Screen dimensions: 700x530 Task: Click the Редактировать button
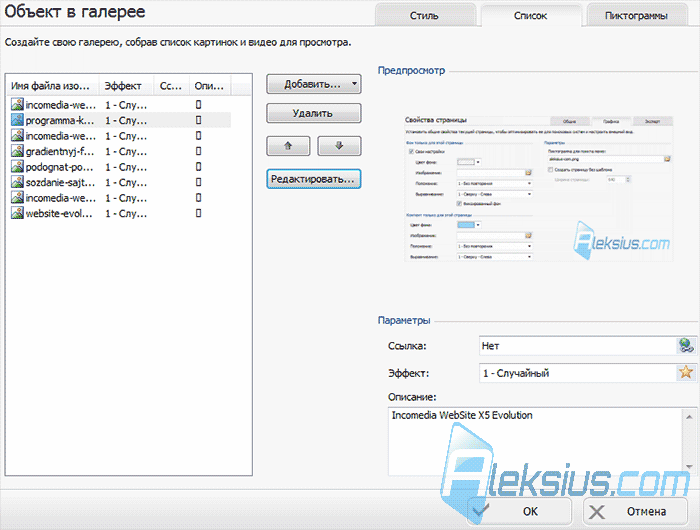click(313, 179)
